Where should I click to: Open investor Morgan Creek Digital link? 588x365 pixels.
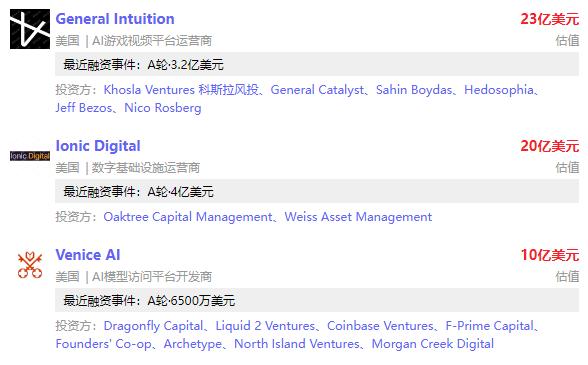(x=433, y=344)
